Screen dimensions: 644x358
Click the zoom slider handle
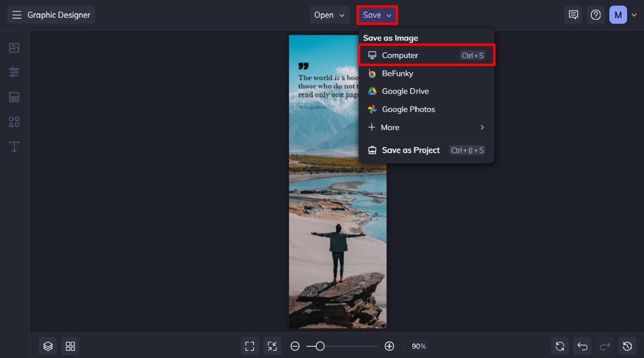point(320,346)
